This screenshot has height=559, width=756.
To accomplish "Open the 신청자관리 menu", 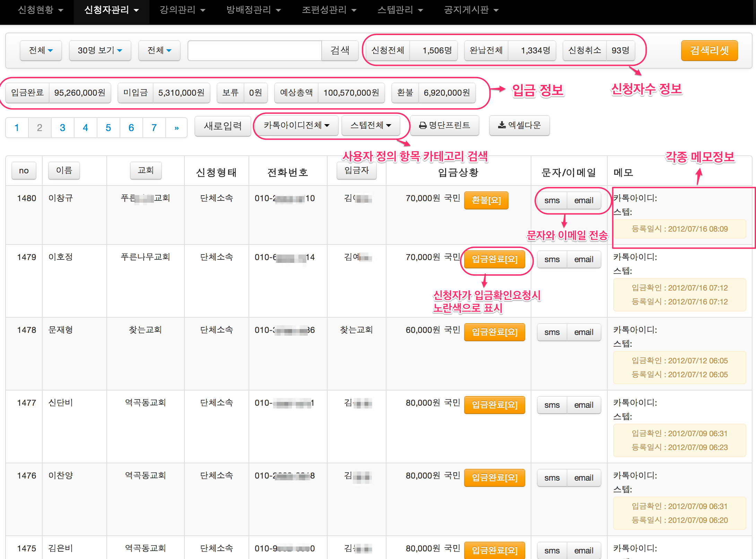I will click(x=111, y=10).
